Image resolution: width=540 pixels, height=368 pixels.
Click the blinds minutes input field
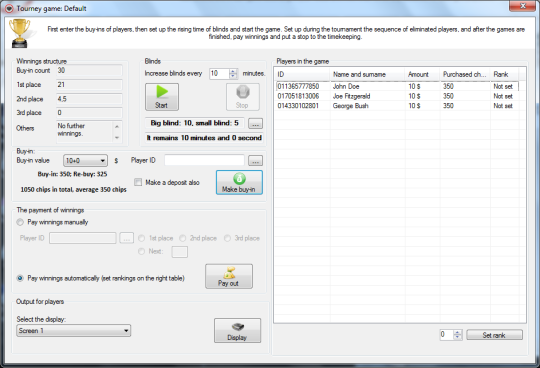(x=219, y=73)
